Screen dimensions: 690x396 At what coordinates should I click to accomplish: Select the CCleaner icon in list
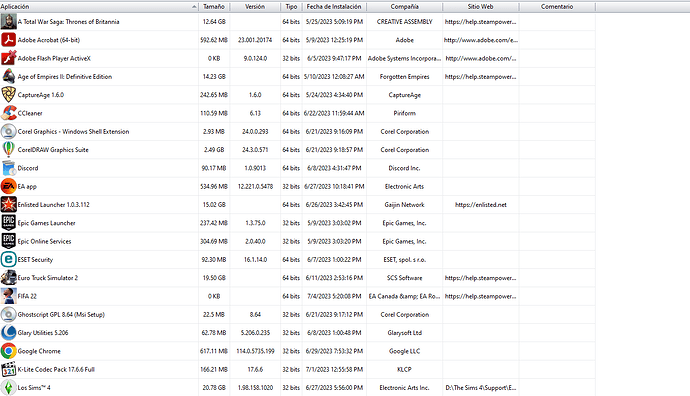coord(8,113)
